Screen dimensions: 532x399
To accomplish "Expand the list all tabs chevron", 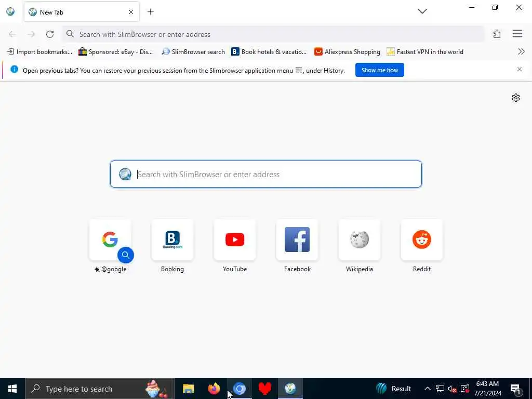I will [x=422, y=11].
